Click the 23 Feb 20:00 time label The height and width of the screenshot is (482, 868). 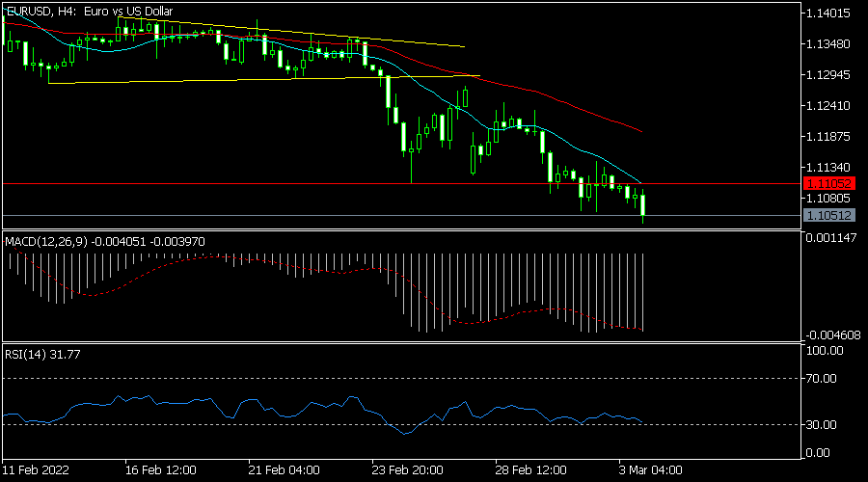coord(407,470)
